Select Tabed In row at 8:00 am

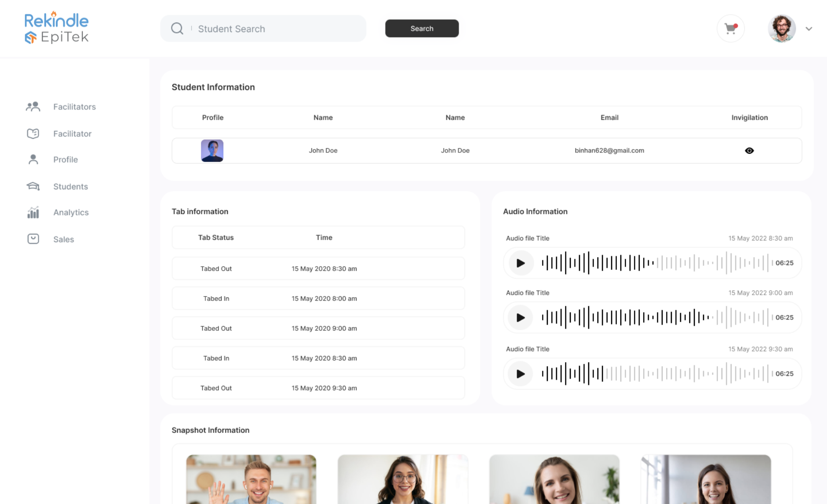pyautogui.click(x=318, y=298)
